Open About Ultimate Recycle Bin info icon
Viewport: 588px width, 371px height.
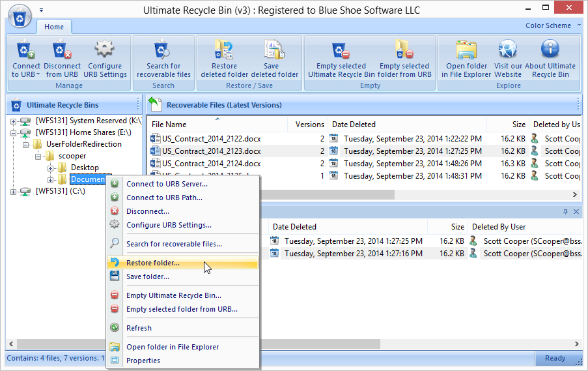click(x=550, y=50)
